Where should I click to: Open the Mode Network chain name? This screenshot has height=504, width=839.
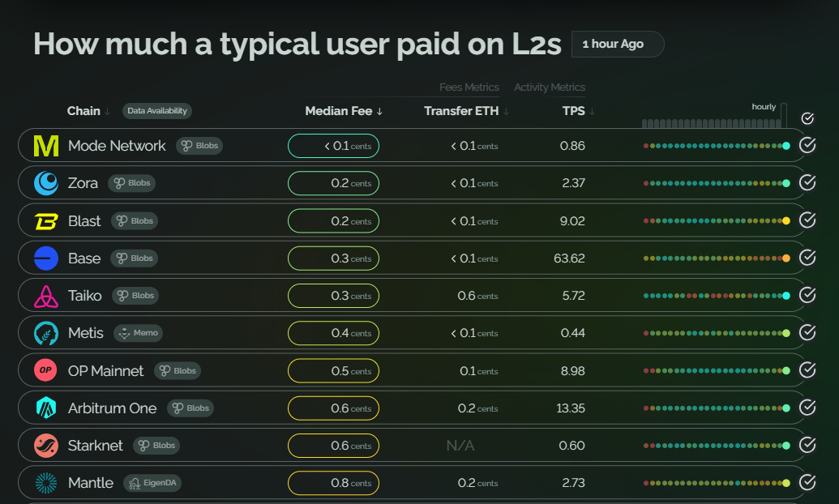tap(117, 146)
